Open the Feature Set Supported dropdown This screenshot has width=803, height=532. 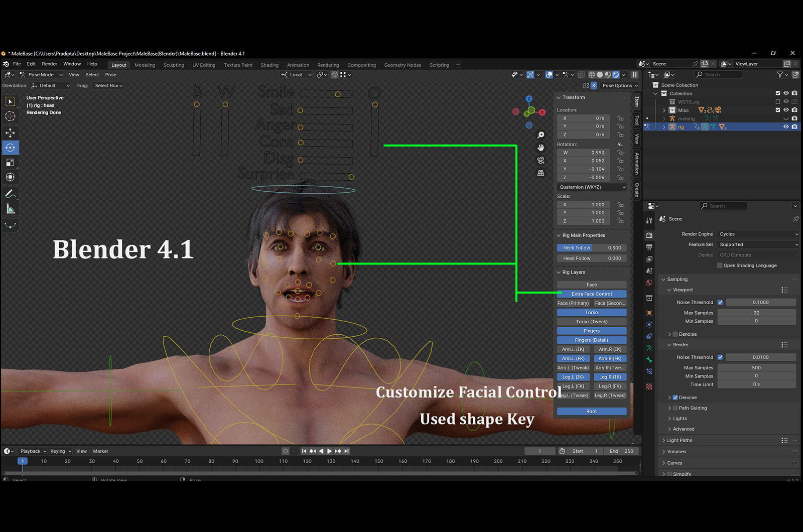758,245
